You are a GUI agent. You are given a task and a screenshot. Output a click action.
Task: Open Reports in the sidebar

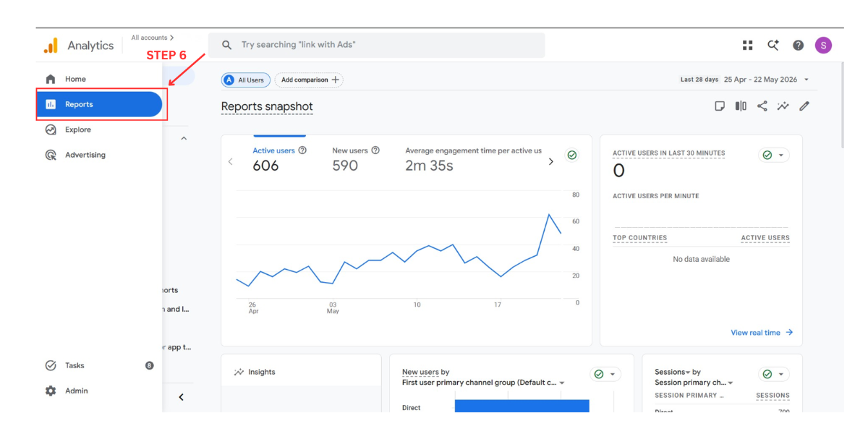point(99,104)
